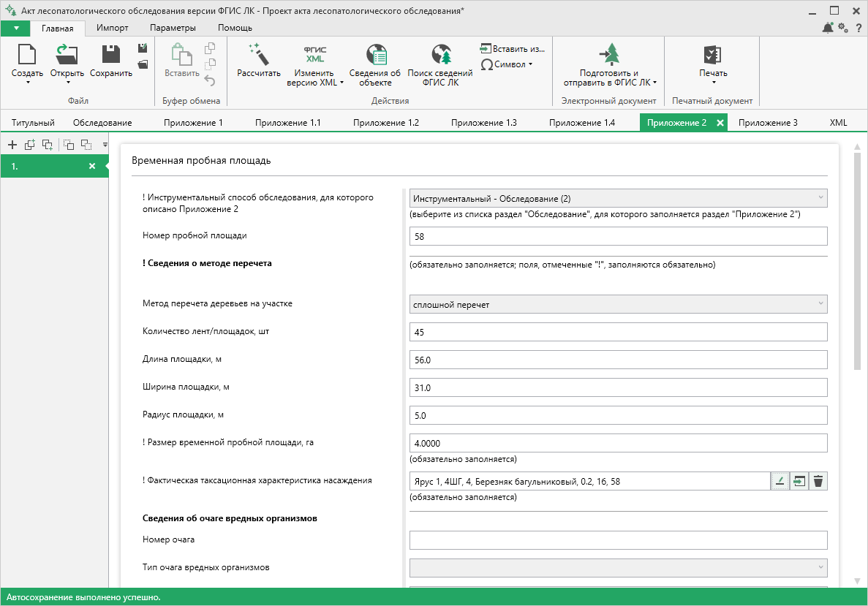Screen dimensions: 868x606
Task: Open the Приложение 3 tab
Action: (x=768, y=123)
